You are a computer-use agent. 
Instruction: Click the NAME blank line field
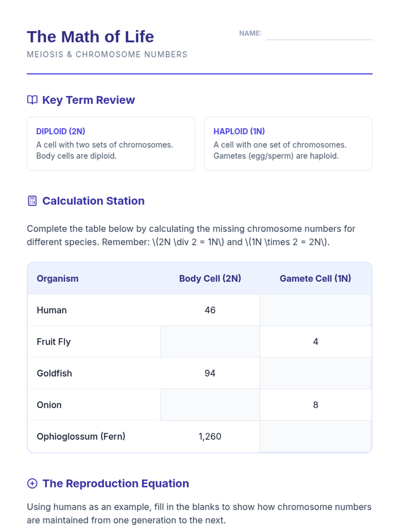[x=319, y=34]
